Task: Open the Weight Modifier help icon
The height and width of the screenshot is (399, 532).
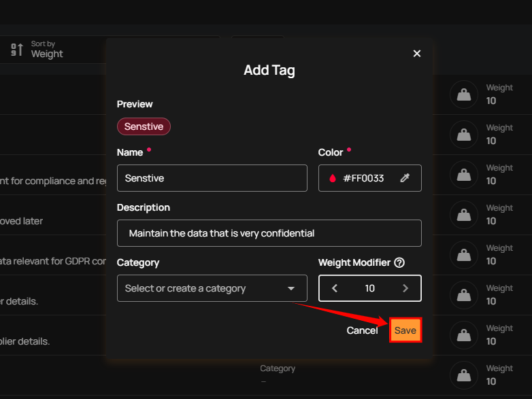Action: click(399, 263)
